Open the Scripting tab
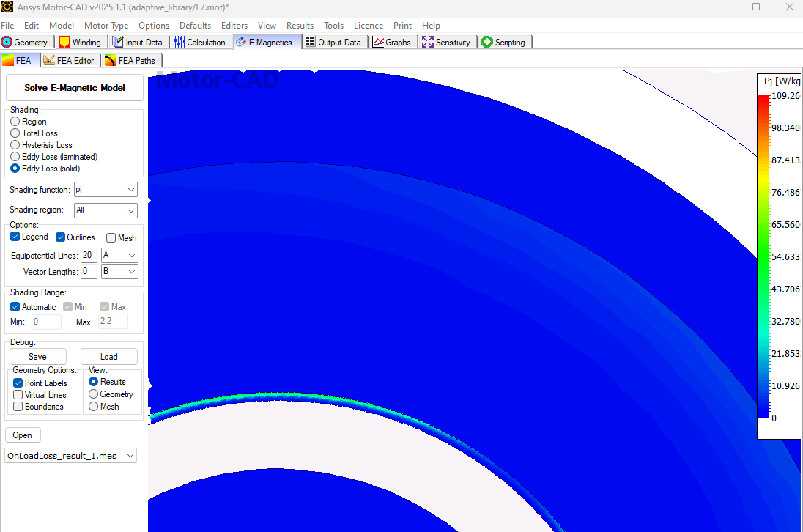 [x=504, y=42]
